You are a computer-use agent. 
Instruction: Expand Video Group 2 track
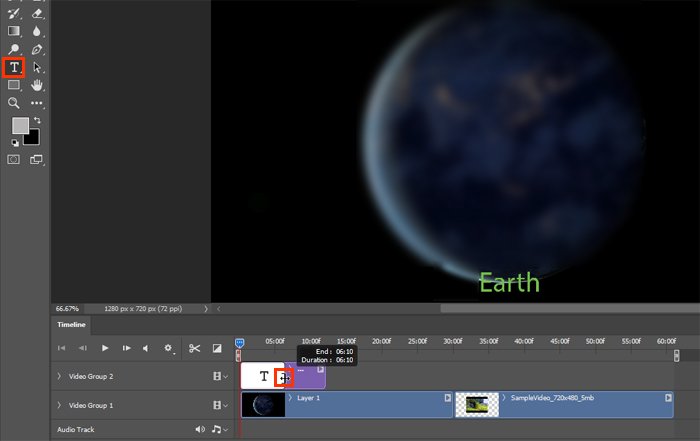point(58,376)
